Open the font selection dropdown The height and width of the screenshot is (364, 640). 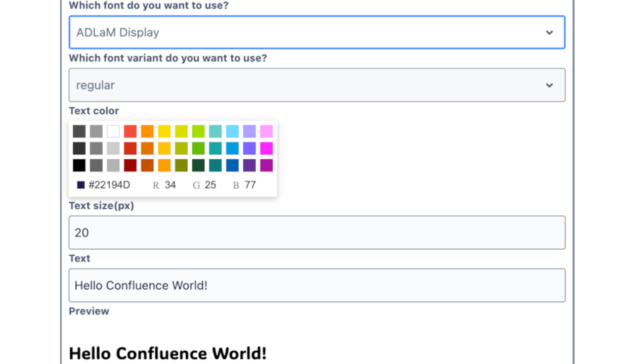317,32
